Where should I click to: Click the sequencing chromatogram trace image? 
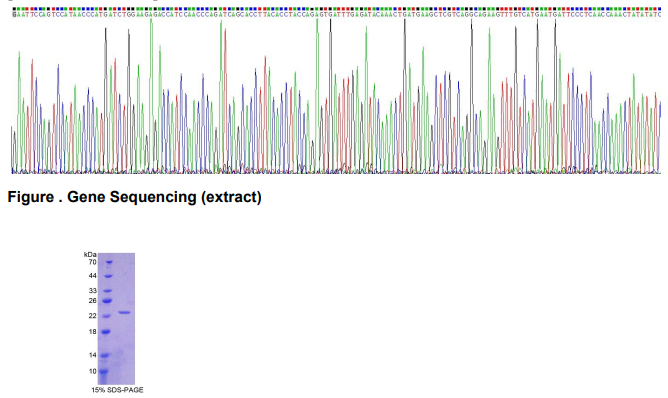point(336,96)
